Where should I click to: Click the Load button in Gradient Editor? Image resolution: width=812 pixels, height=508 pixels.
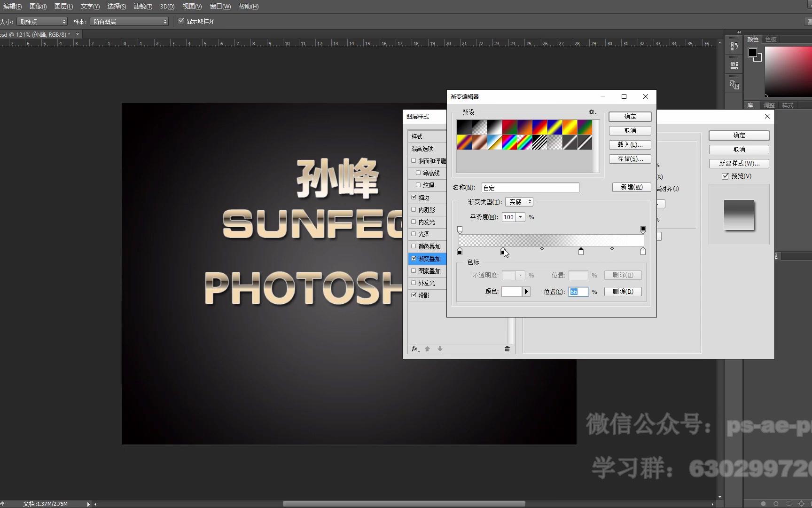tap(630, 144)
